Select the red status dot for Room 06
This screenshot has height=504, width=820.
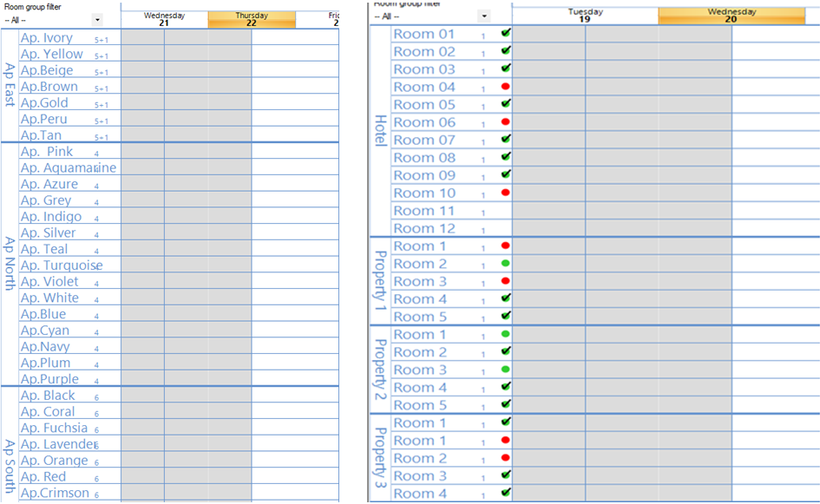pos(505,121)
